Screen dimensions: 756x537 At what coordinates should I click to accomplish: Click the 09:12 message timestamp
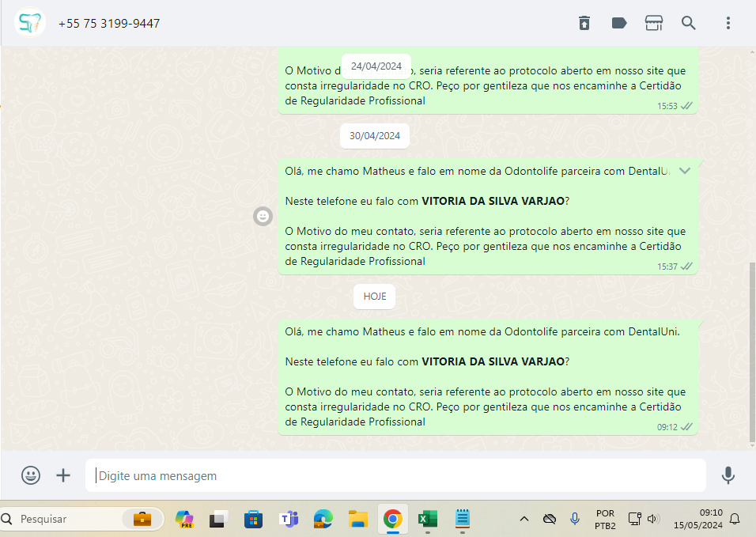(x=667, y=427)
